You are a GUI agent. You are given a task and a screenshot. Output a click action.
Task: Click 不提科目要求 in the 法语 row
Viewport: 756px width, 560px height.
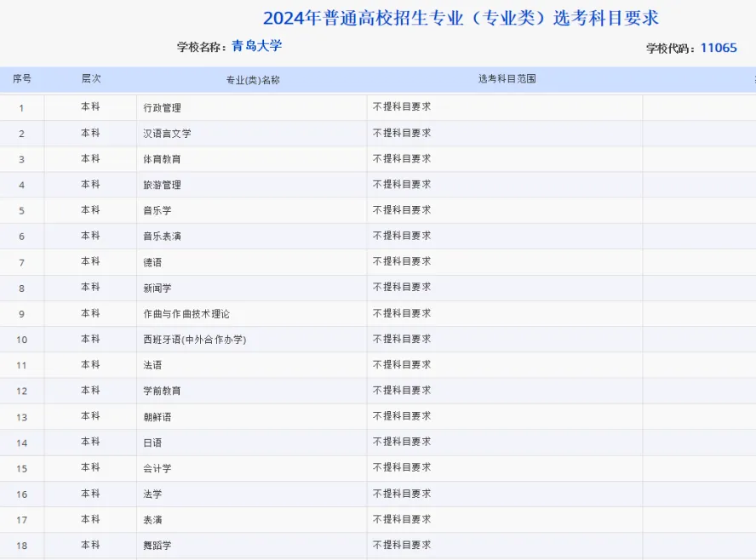pos(402,364)
